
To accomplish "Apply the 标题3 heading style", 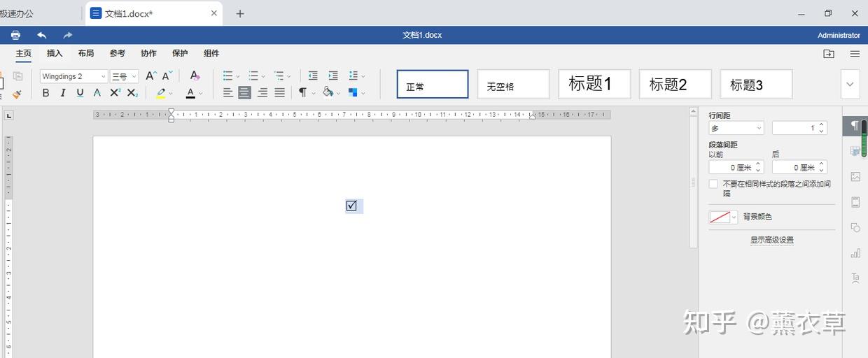I will pos(756,84).
